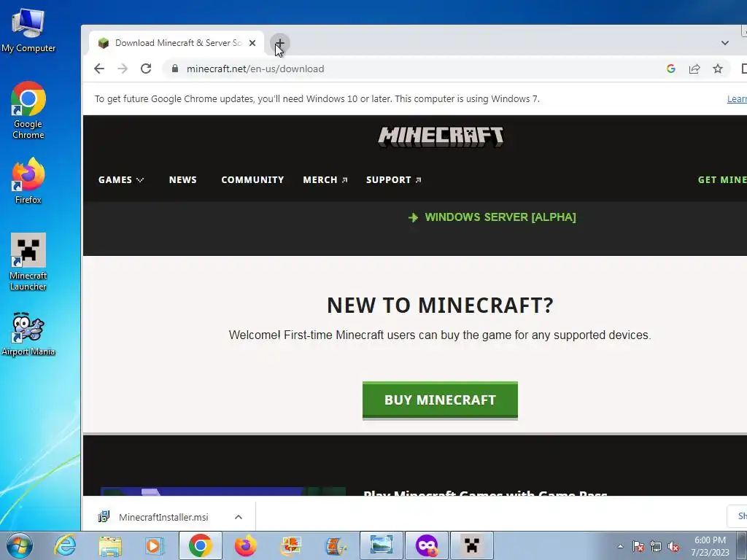Click the NEW TO MINECRAFT? heading
Image resolution: width=747 pixels, height=560 pixels.
[440, 306]
